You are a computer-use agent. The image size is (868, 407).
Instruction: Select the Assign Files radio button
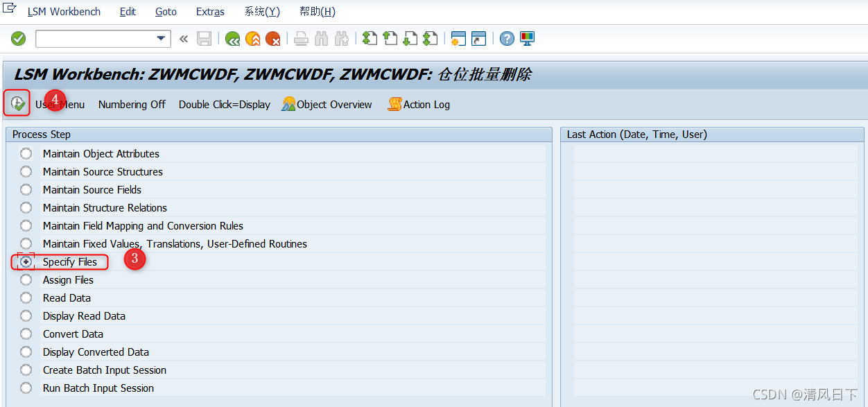26,279
